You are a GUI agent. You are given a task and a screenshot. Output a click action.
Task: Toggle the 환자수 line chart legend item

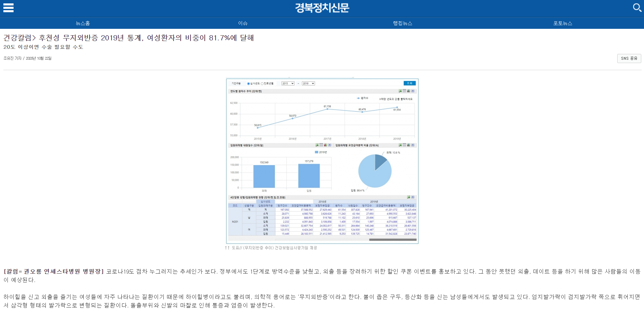pos(362,98)
